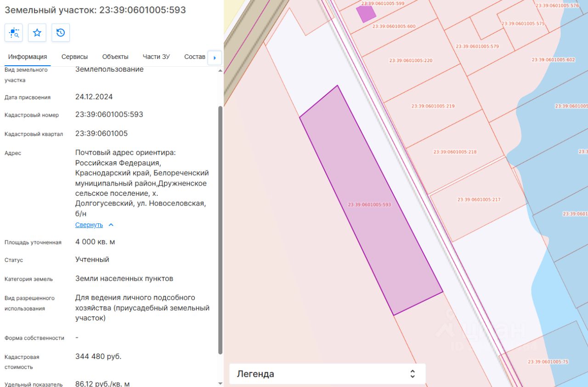588x387 pixels.
Task: Open the history clock icon button
Action: (61, 33)
